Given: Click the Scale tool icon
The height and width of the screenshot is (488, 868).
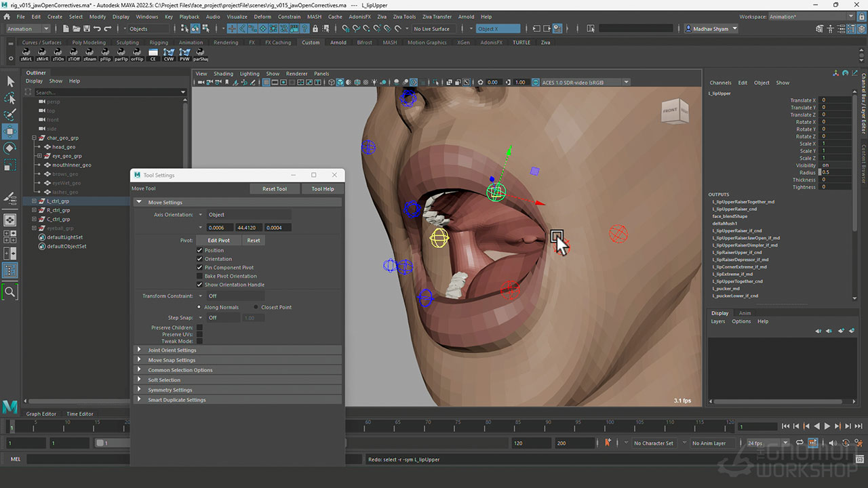Looking at the screenshot, I should (x=10, y=165).
